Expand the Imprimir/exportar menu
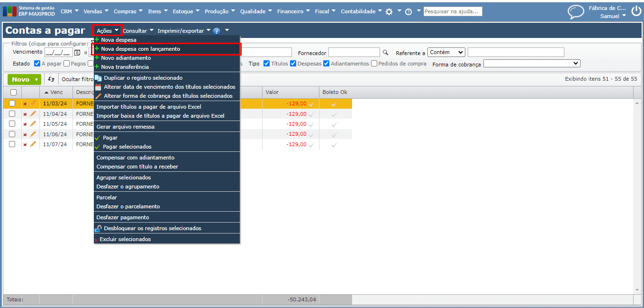The height and width of the screenshot is (308, 644). point(184,31)
